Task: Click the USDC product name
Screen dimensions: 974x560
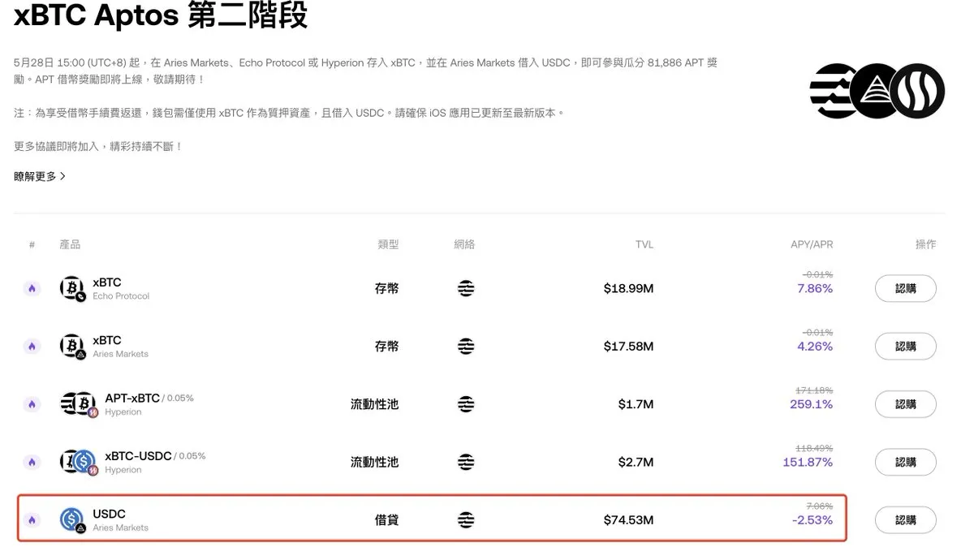Action: [109, 514]
